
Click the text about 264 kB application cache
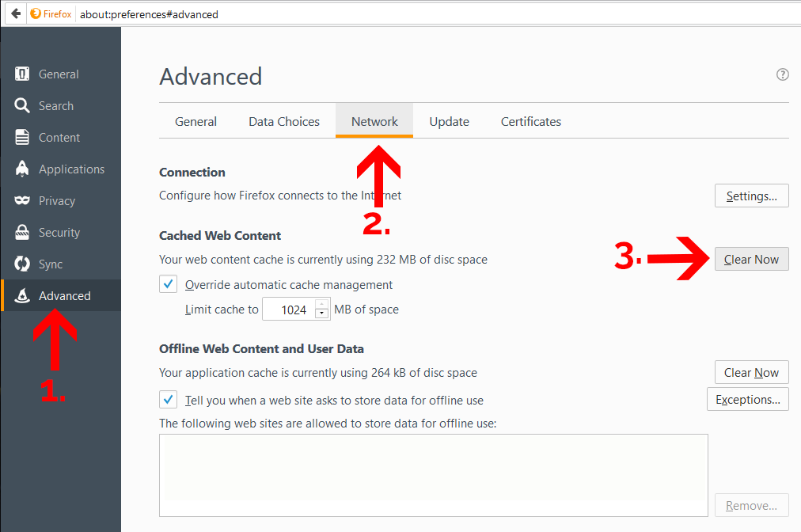pos(318,373)
